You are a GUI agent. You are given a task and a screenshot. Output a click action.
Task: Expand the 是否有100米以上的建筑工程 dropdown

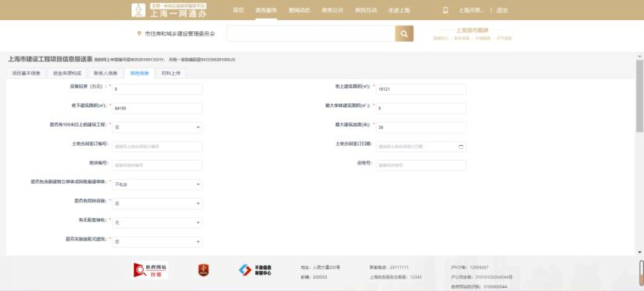point(157,127)
